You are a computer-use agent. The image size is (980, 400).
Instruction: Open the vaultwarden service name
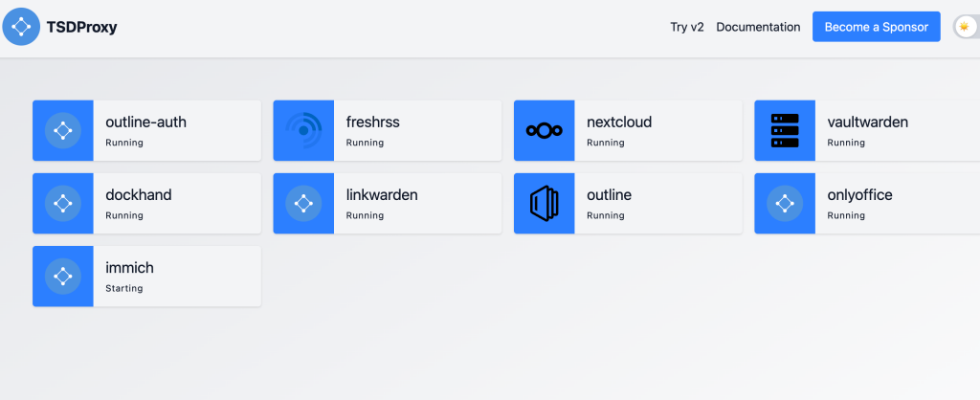pos(867,122)
